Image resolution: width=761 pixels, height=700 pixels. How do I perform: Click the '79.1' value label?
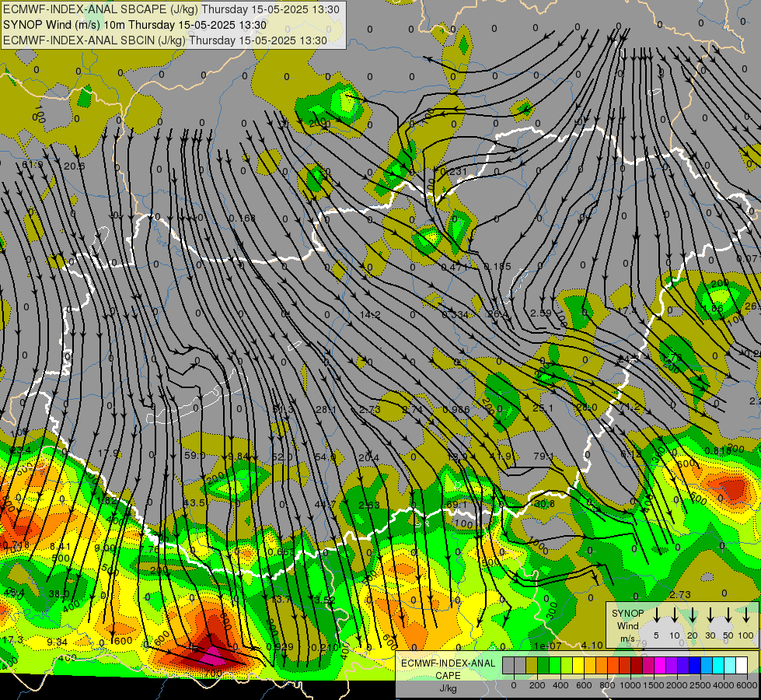(543, 456)
